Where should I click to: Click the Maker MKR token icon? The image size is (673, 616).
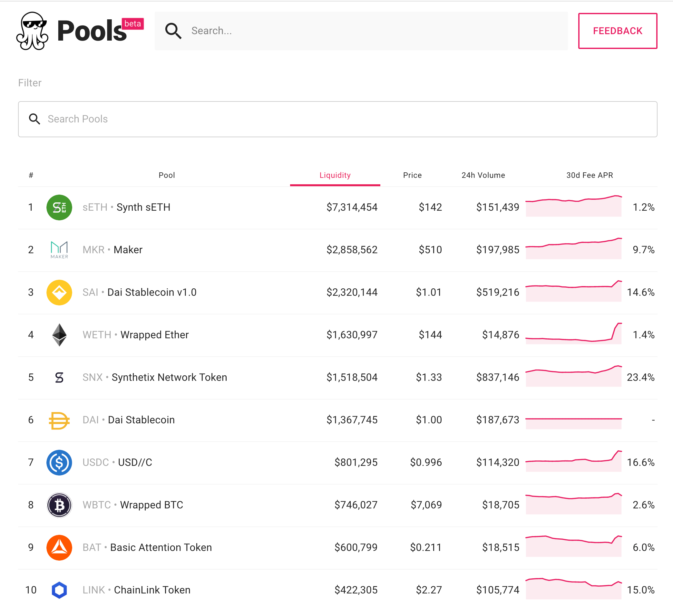pos(59,250)
